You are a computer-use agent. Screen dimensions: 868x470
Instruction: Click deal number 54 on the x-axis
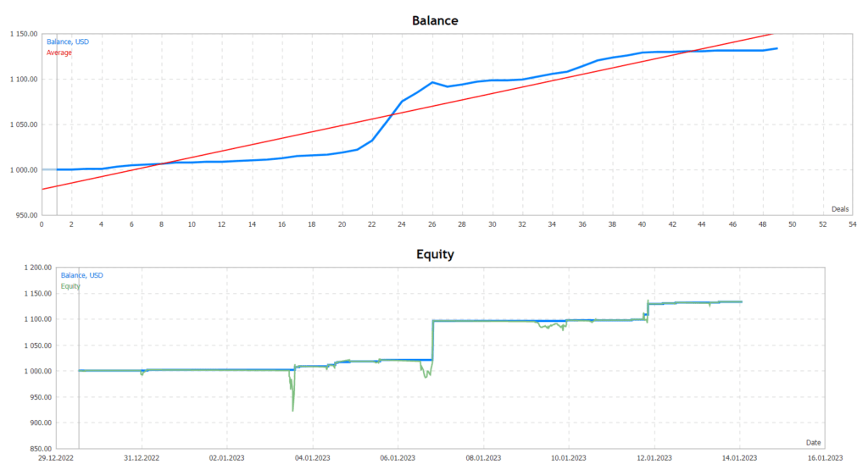point(852,224)
